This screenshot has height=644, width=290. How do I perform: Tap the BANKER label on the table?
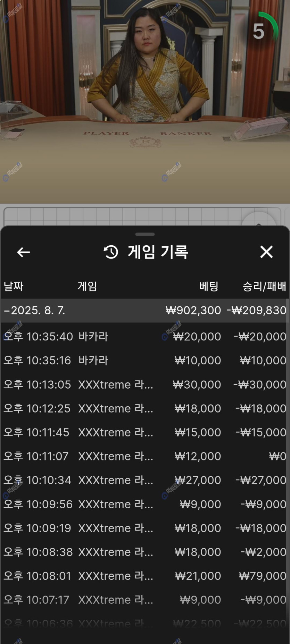186,133
